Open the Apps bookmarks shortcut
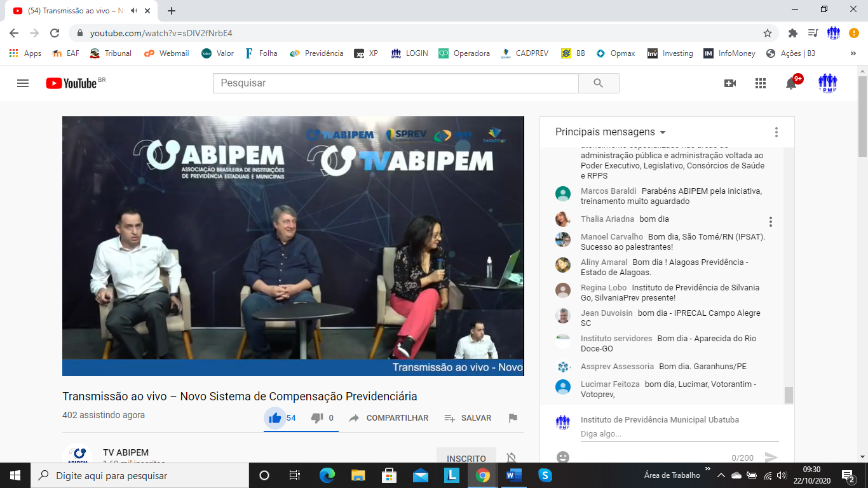Viewport: 868px width, 488px height. (25, 53)
